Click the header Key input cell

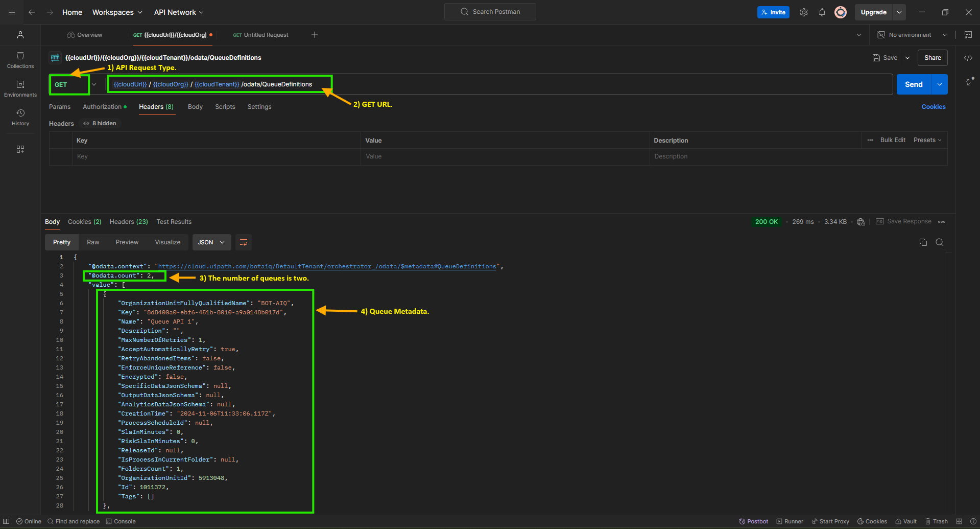pos(217,156)
